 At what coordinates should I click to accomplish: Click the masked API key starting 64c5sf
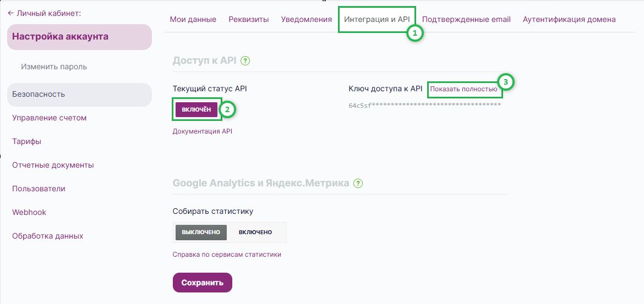click(425, 106)
